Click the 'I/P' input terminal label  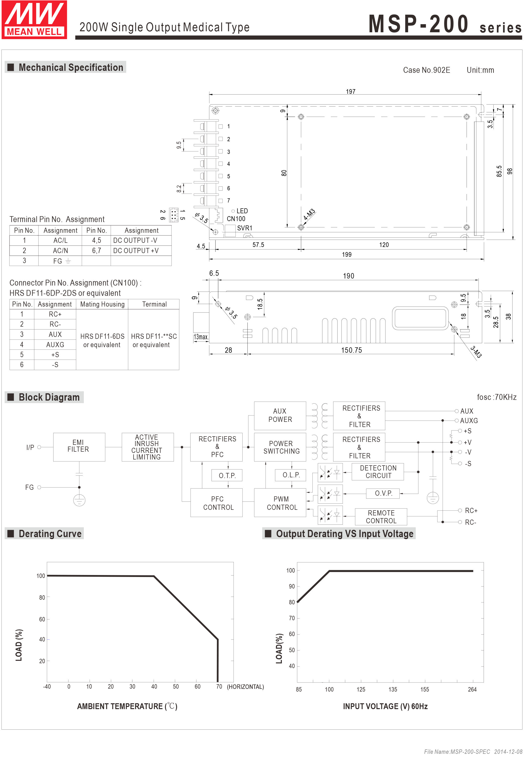click(x=30, y=448)
